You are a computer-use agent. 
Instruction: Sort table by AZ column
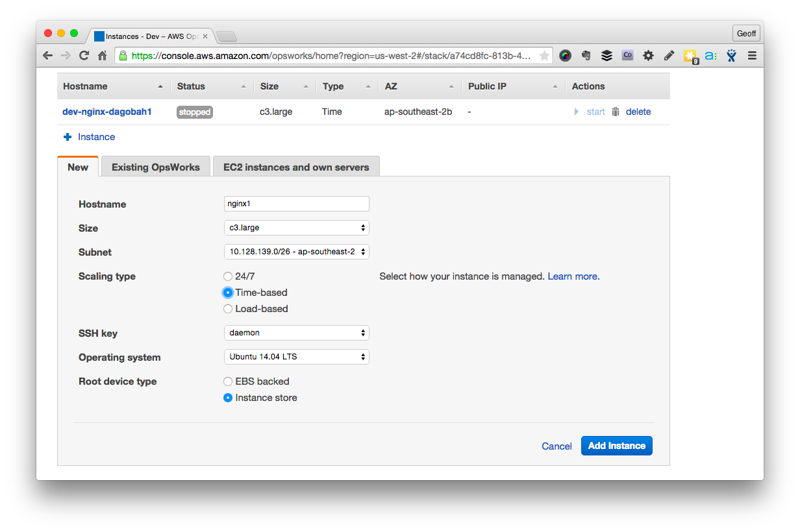[x=419, y=86]
